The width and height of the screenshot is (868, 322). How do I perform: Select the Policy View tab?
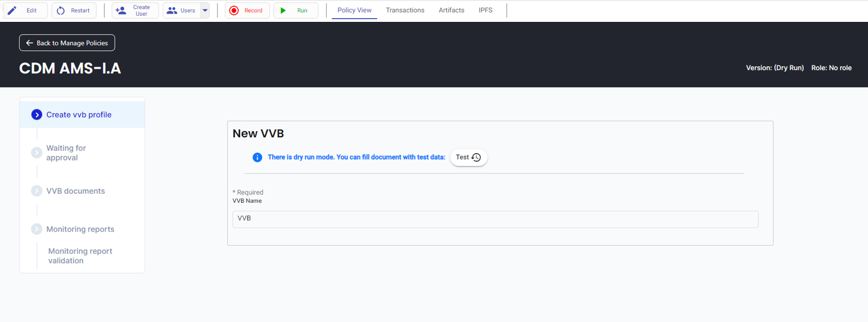(x=354, y=10)
